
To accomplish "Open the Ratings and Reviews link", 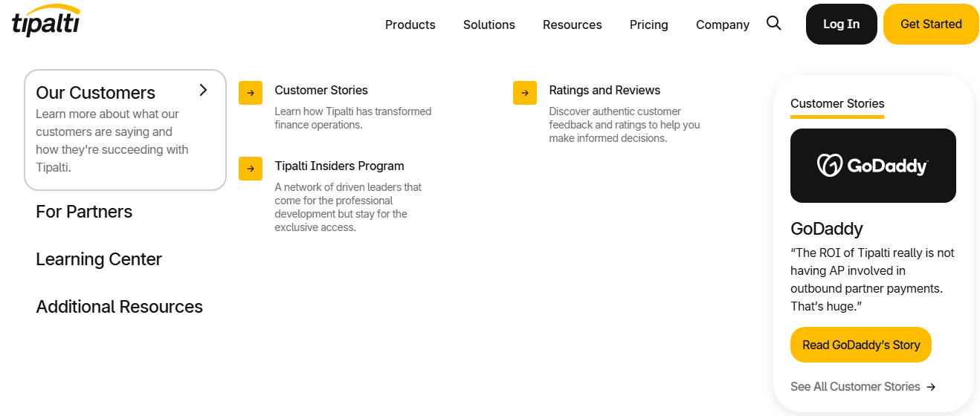I will coord(605,91).
